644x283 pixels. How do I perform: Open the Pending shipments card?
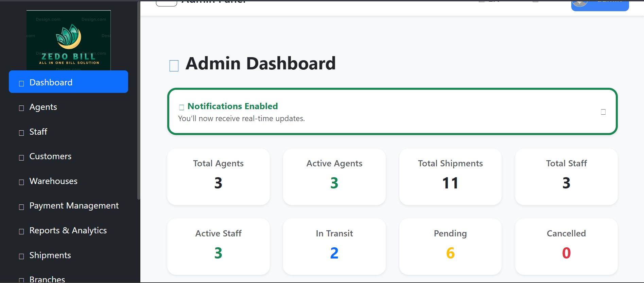pyautogui.click(x=450, y=247)
